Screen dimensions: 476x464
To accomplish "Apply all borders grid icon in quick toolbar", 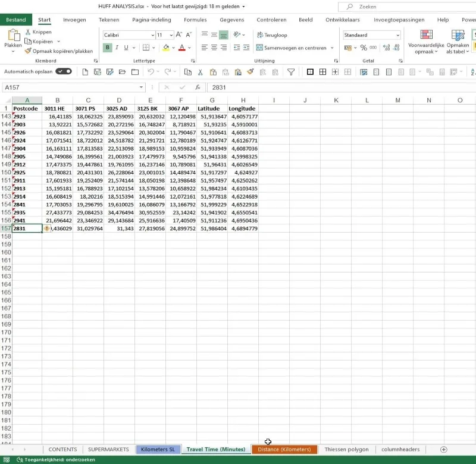I will point(322,72).
